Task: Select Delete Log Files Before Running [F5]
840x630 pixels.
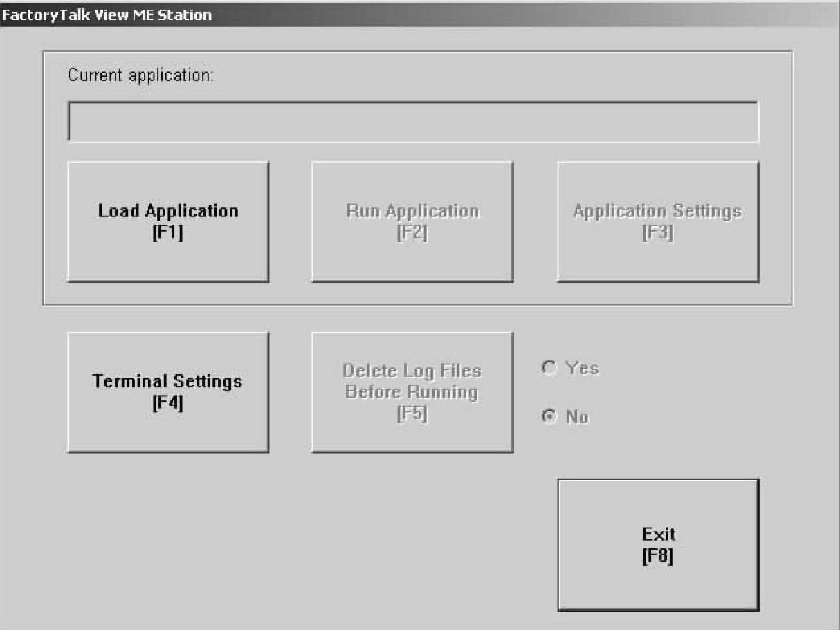Action: tap(412, 392)
